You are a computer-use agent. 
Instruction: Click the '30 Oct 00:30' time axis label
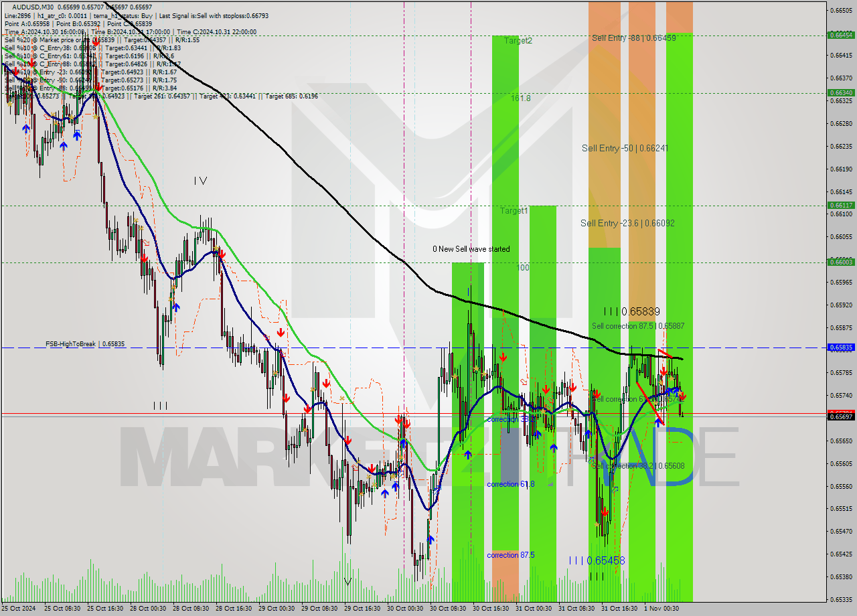pos(406,608)
